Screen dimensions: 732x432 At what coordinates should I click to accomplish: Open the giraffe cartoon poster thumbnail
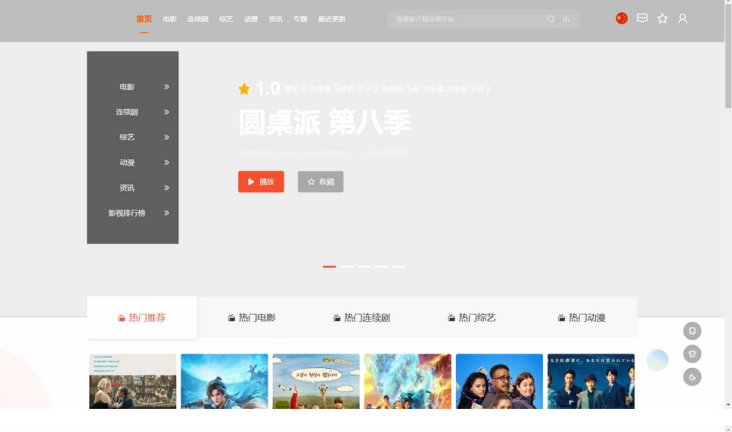click(316, 381)
